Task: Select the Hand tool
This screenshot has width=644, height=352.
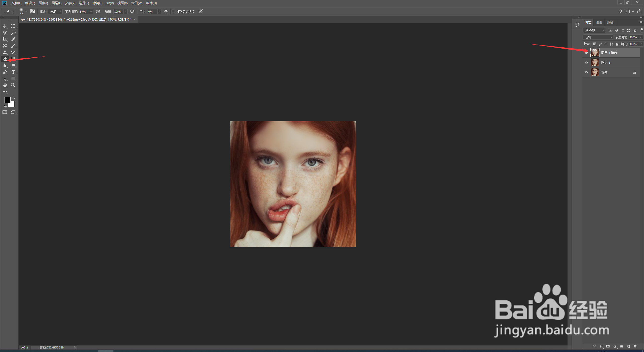Action: (5, 85)
